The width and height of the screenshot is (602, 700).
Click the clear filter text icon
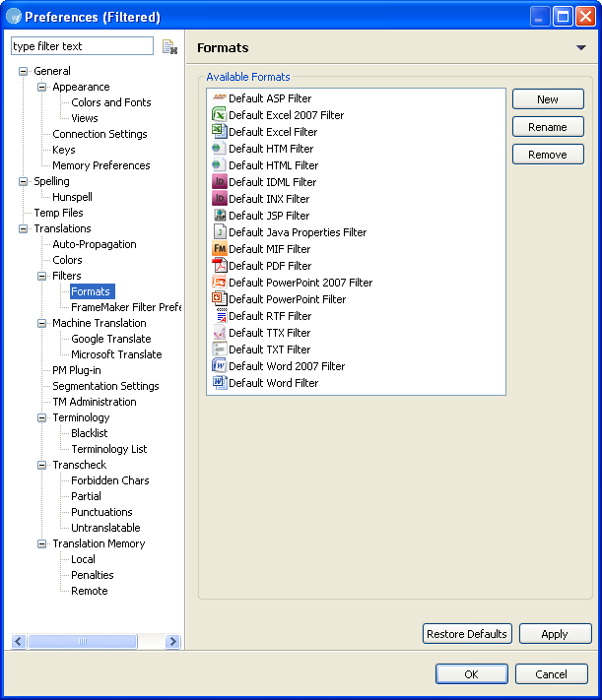169,46
